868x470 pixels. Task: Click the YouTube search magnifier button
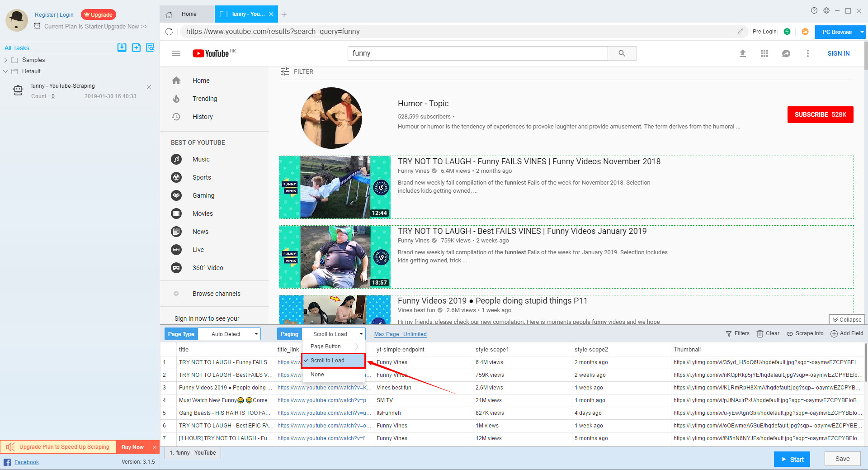point(622,53)
